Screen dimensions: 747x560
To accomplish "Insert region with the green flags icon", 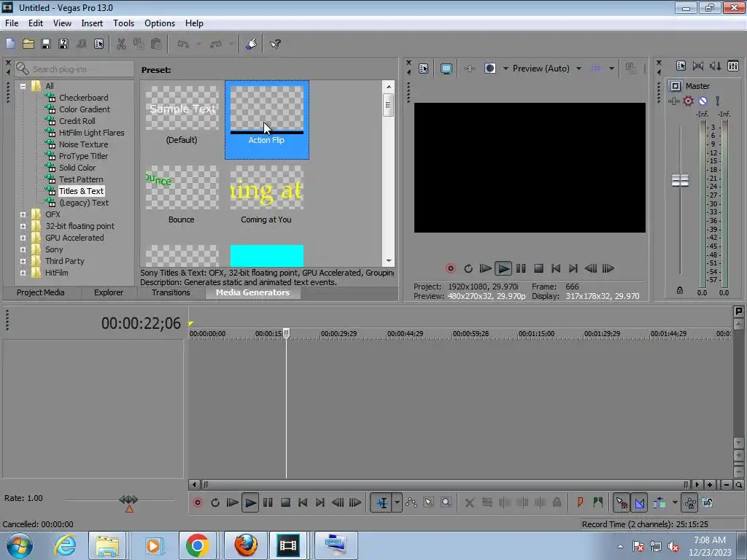I will [x=598, y=502].
